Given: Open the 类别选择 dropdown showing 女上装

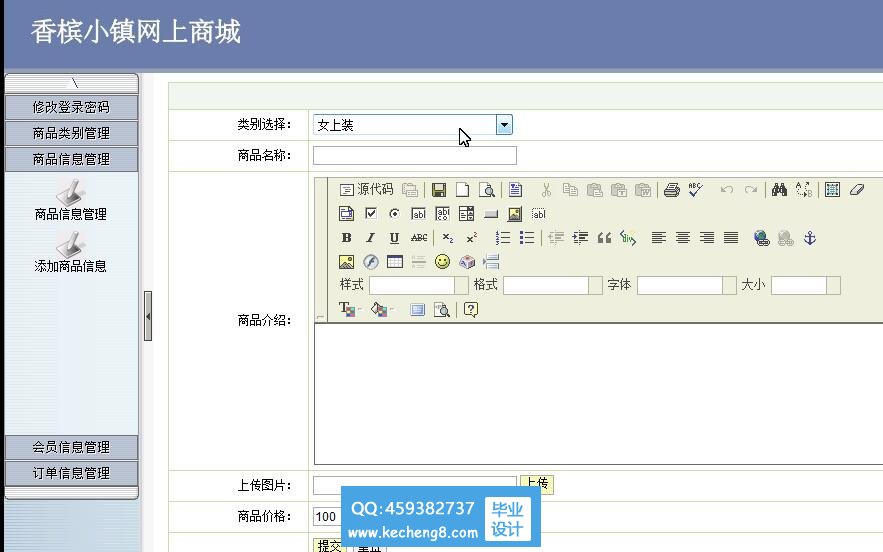Looking at the screenshot, I should click(413, 125).
